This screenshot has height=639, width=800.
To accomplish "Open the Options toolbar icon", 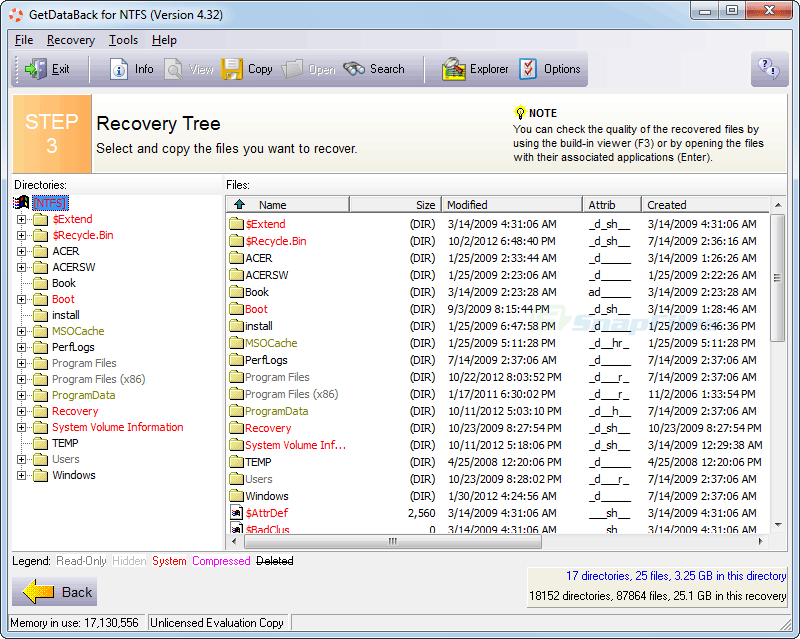I will tap(527, 69).
